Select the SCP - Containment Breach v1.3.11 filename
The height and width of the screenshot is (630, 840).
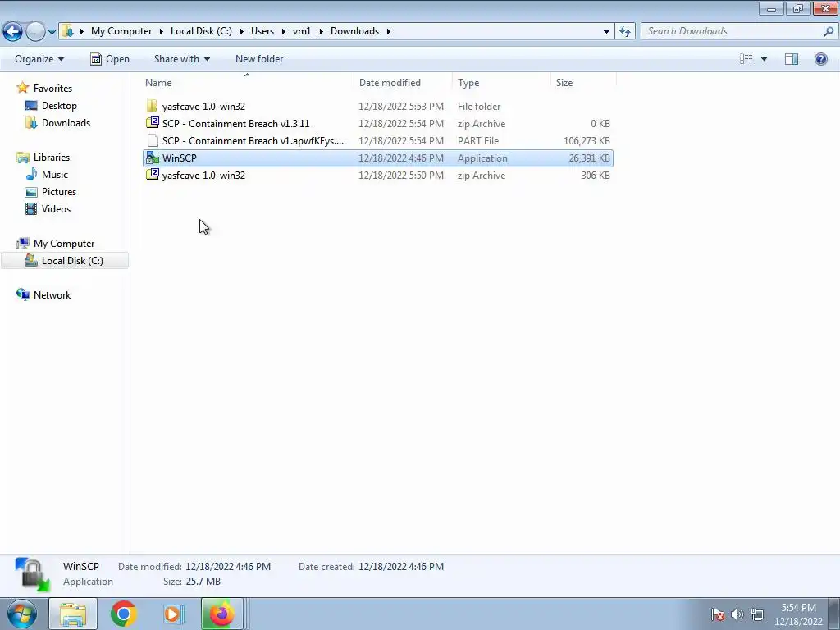pos(235,124)
